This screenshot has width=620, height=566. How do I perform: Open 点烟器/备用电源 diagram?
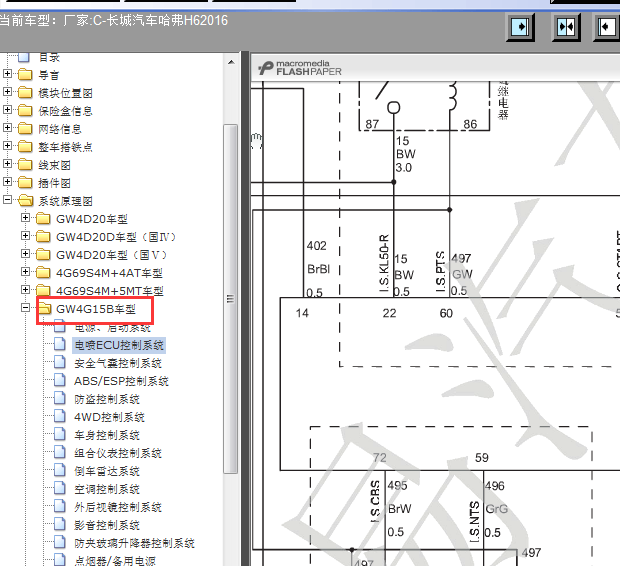point(115,561)
